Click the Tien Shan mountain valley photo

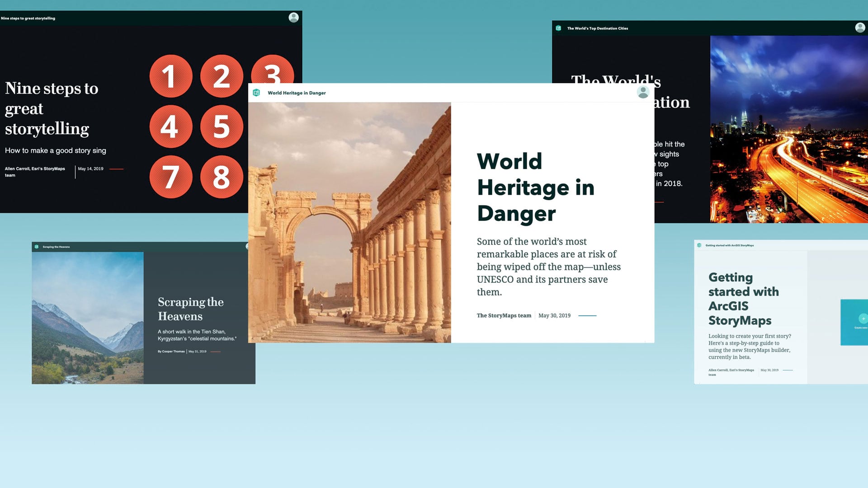click(87, 318)
